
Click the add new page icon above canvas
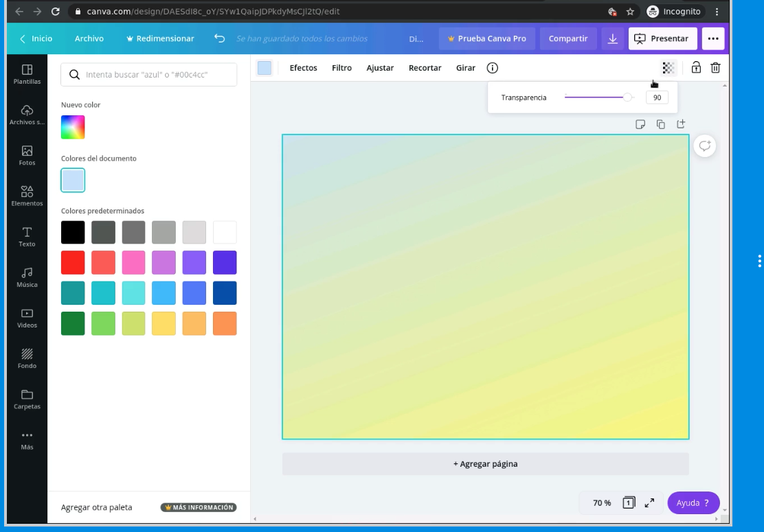tap(681, 124)
